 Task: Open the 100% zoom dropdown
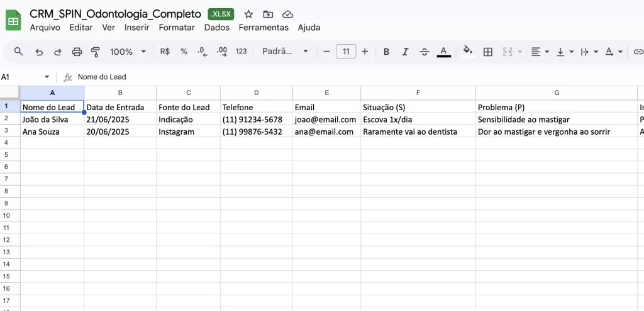(x=128, y=52)
